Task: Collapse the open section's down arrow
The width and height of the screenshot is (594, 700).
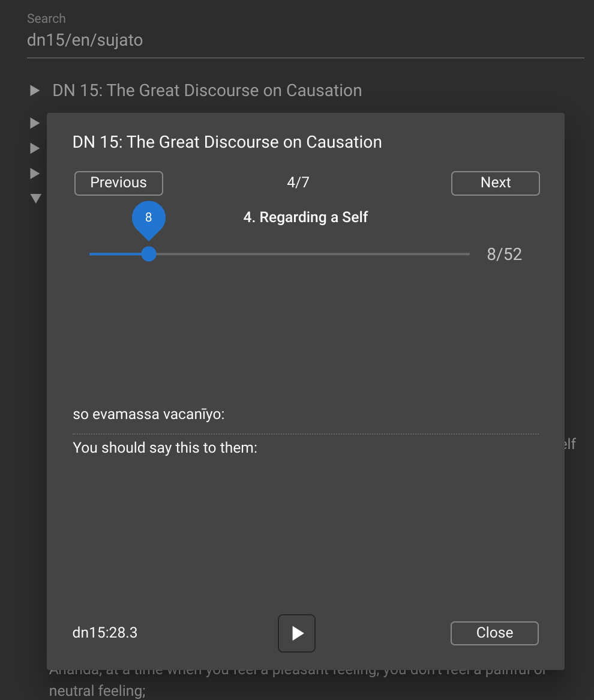Action: (36, 198)
